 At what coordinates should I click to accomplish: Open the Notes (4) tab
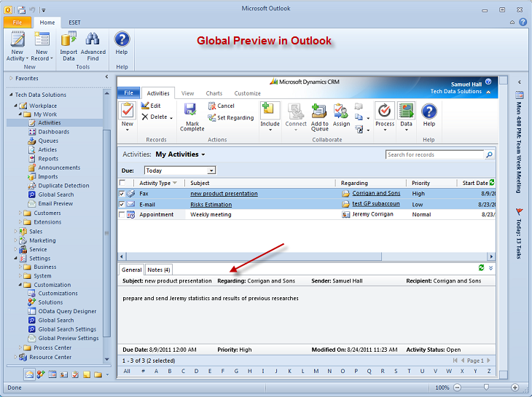point(158,270)
